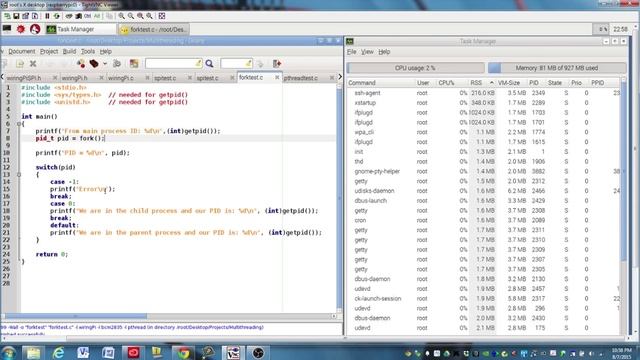Open Task Manager Help menu

384,52
